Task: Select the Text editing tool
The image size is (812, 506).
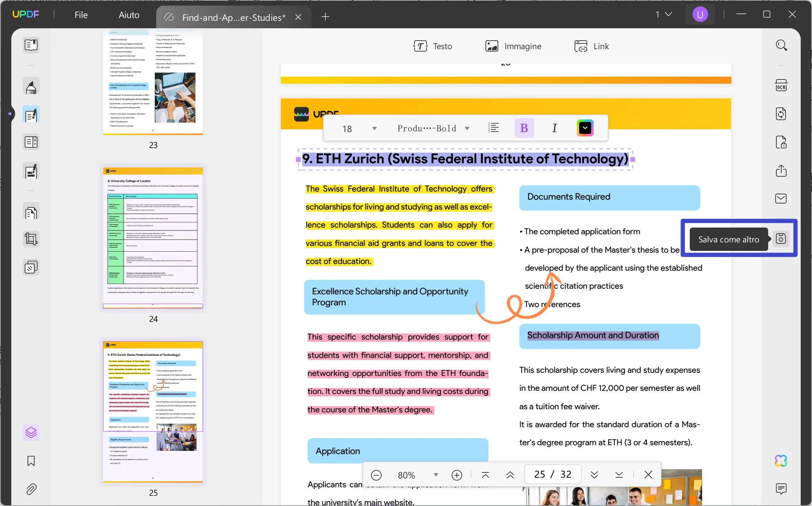Action: [x=434, y=46]
